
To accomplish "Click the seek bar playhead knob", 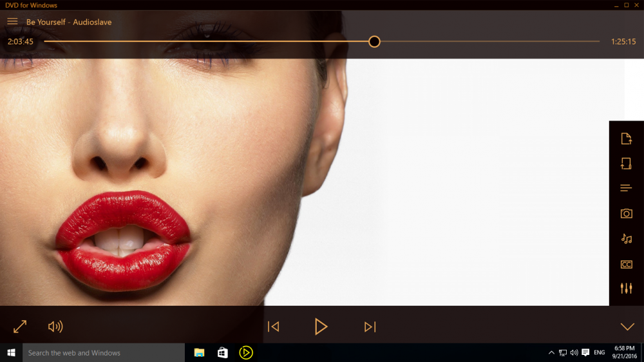I will 374,41.
